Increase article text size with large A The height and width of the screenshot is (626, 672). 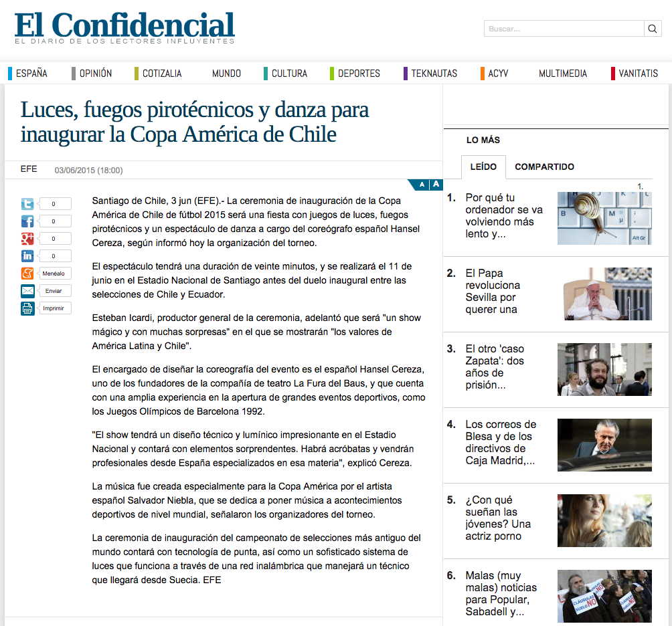tap(435, 185)
